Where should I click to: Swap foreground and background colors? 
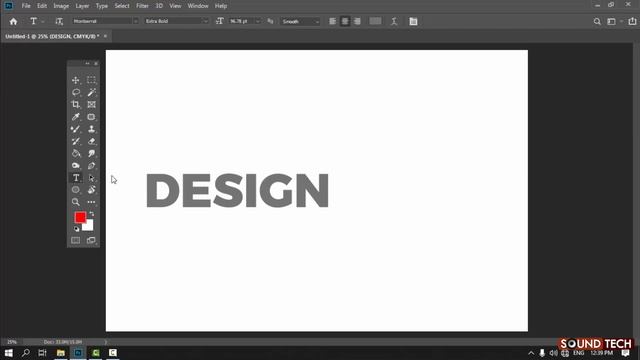coord(91,214)
